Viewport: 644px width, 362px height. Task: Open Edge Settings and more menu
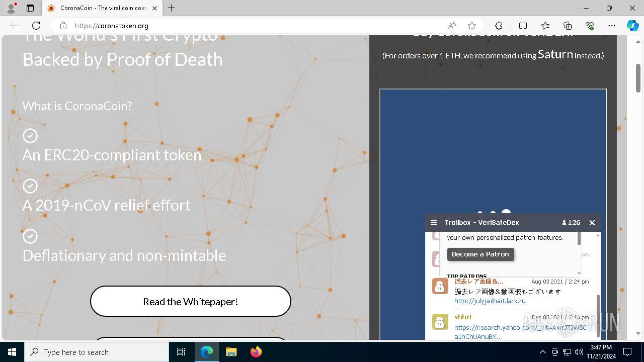point(612,26)
